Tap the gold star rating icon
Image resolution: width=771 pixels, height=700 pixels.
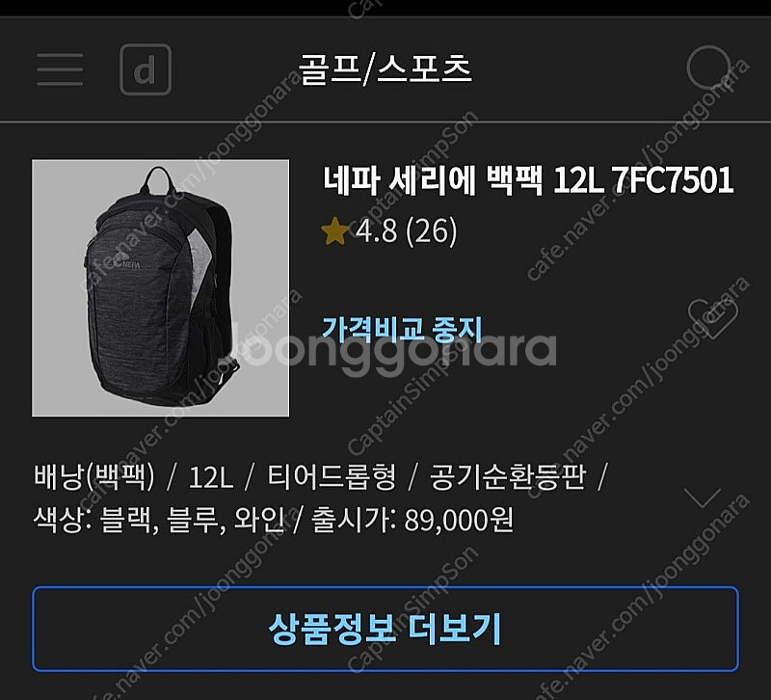[334, 230]
